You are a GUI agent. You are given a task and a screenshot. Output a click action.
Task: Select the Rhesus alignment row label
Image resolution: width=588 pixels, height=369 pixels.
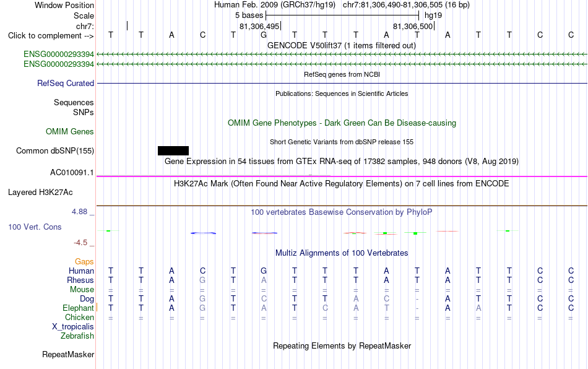pos(80,280)
